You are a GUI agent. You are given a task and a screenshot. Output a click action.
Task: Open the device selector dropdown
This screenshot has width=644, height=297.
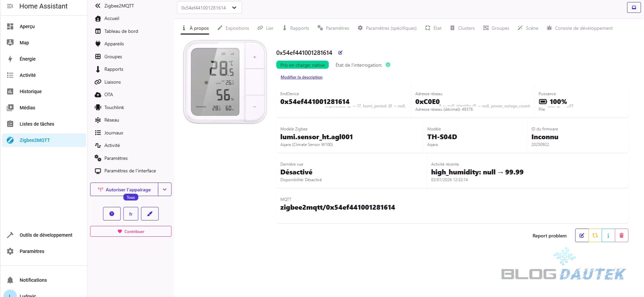click(x=209, y=7)
